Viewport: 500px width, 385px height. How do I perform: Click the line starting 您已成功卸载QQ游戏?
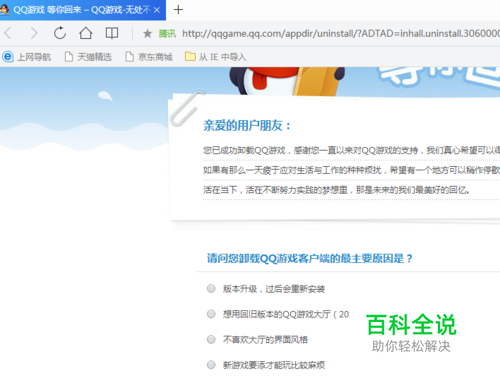click(x=351, y=151)
